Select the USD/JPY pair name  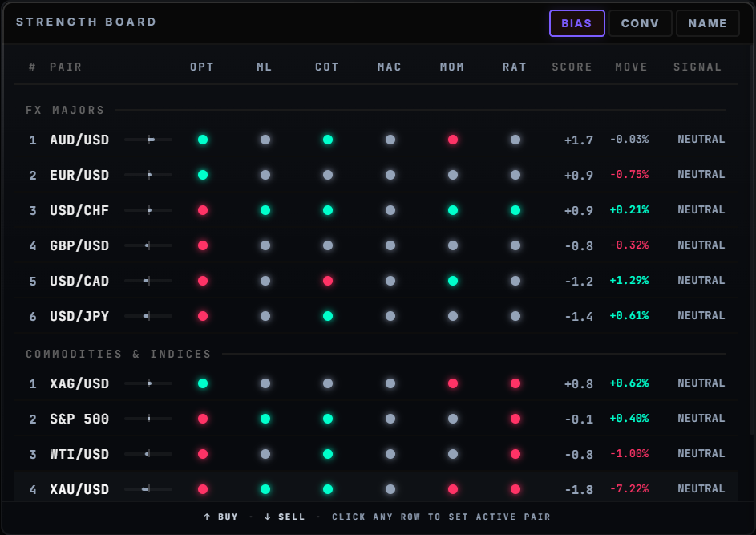(79, 316)
